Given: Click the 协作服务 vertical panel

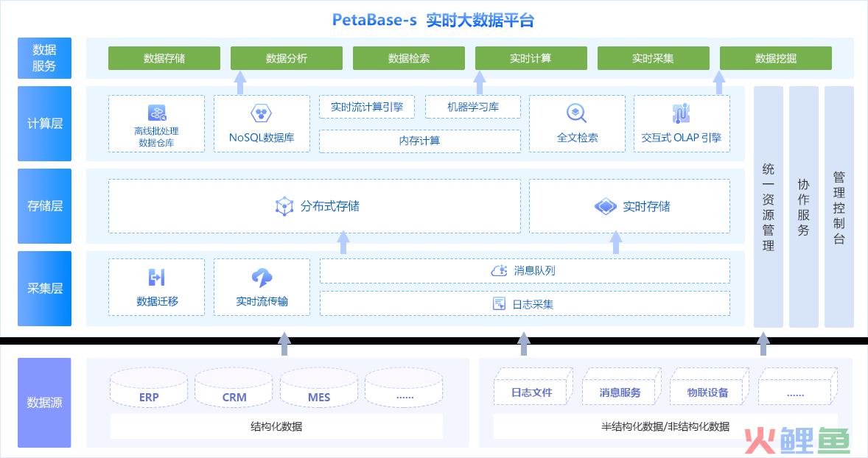Looking at the screenshot, I should (x=804, y=207).
